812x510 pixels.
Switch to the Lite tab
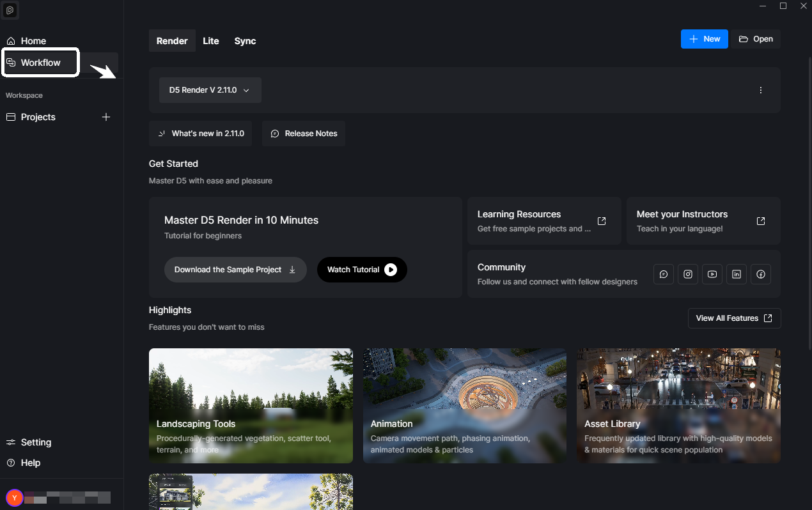tap(211, 41)
